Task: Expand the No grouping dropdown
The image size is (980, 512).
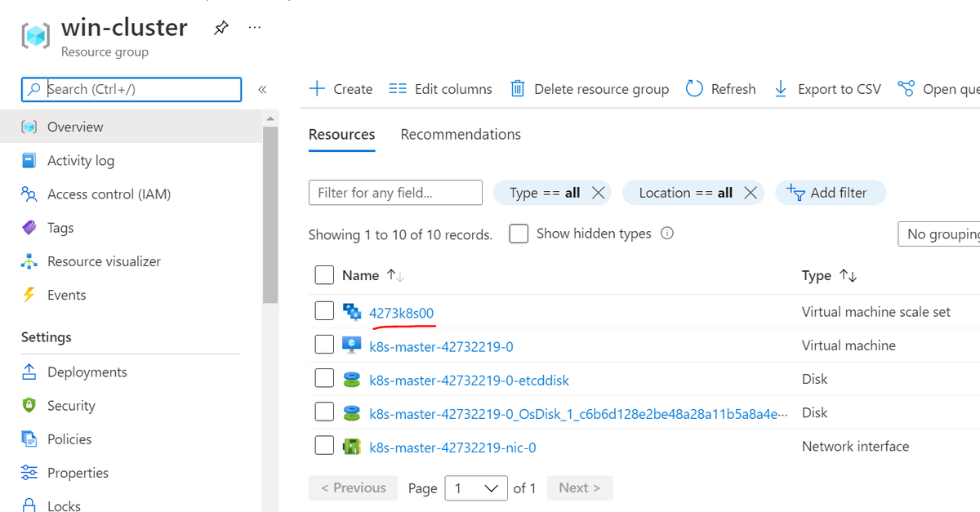Action: (x=939, y=234)
